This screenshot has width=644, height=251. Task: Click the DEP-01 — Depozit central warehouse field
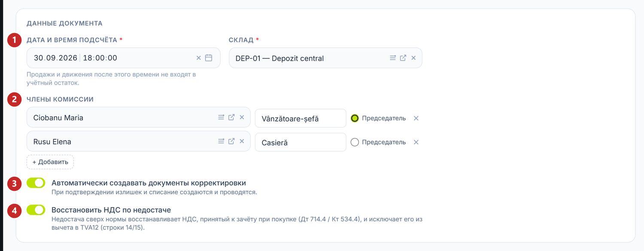(325, 58)
